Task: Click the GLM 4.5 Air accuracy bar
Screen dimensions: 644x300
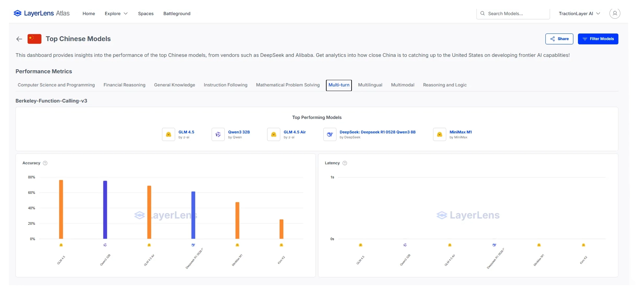Action: click(149, 212)
